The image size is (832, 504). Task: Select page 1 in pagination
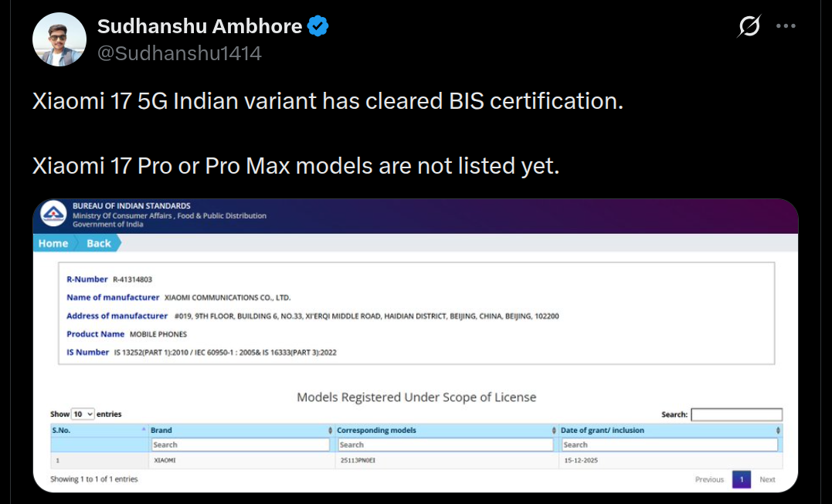click(x=741, y=479)
